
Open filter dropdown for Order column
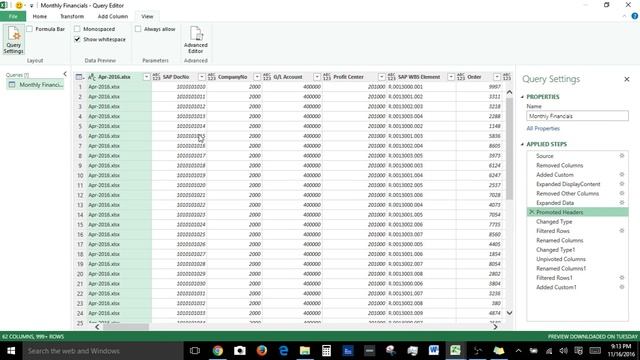pos(497,77)
